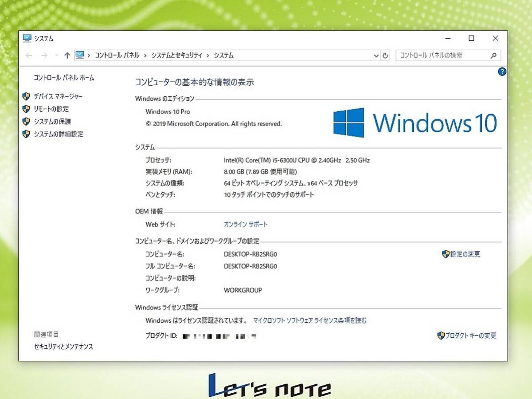Open デバイス マネージャー link
Image resolution: width=532 pixels, height=399 pixels.
tap(58, 96)
